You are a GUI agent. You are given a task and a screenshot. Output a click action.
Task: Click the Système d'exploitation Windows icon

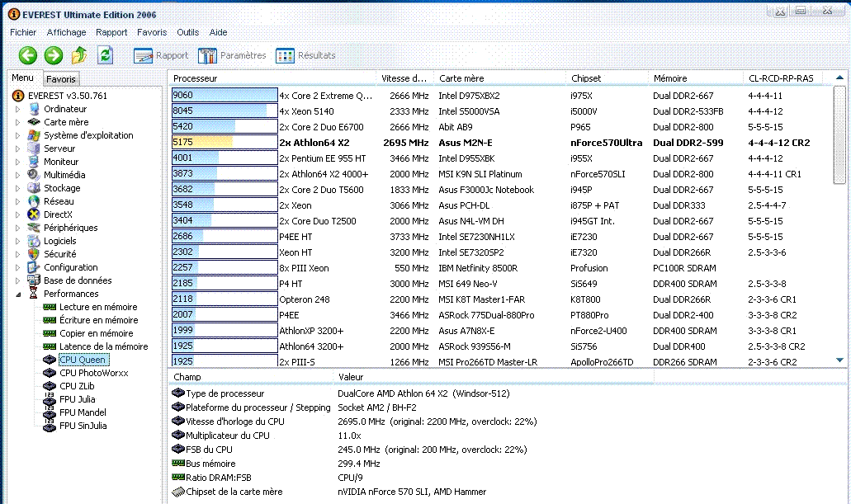click(x=34, y=135)
